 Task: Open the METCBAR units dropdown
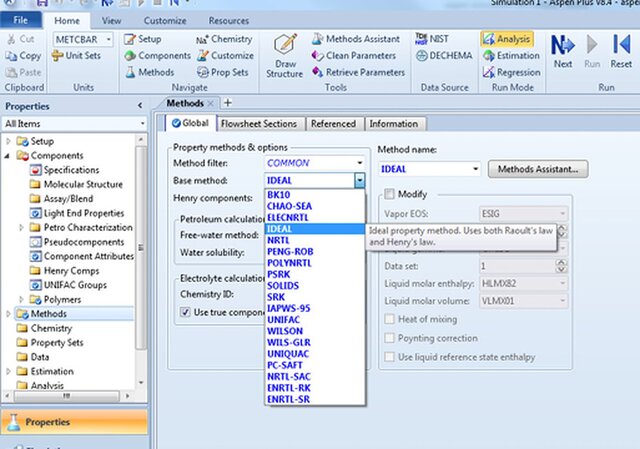pyautogui.click(x=109, y=39)
